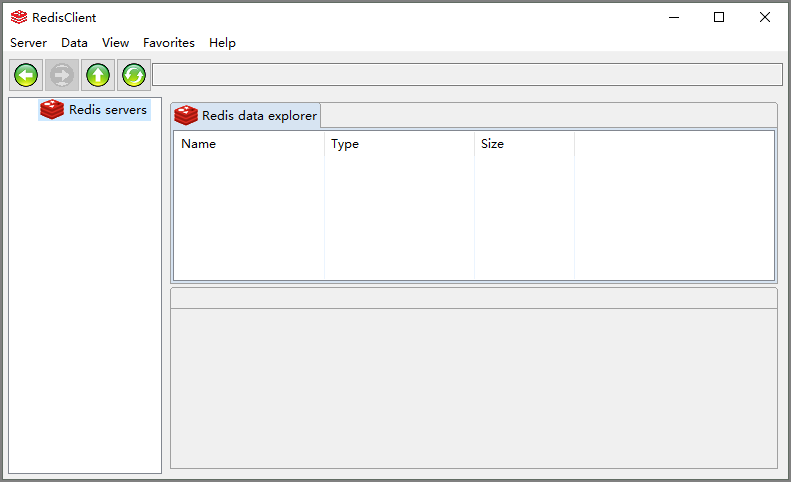Open the View menu
This screenshot has width=791, height=482.
pyautogui.click(x=115, y=43)
